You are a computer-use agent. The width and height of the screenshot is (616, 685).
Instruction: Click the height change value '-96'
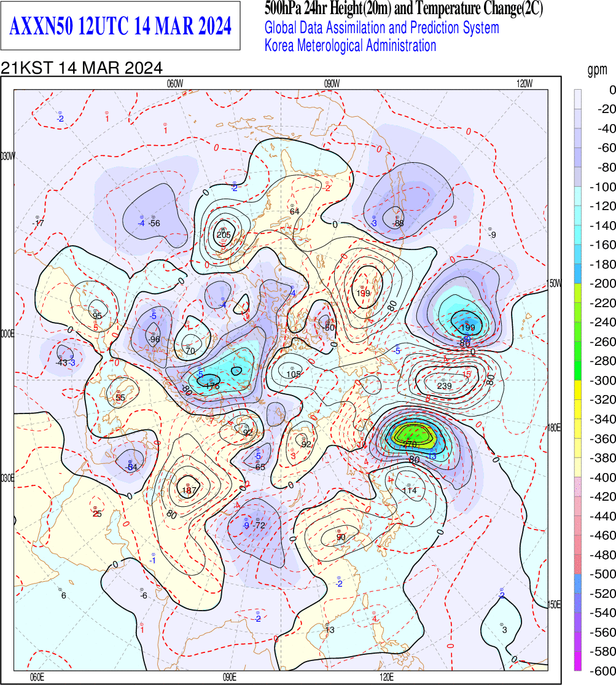pyautogui.click(x=154, y=340)
